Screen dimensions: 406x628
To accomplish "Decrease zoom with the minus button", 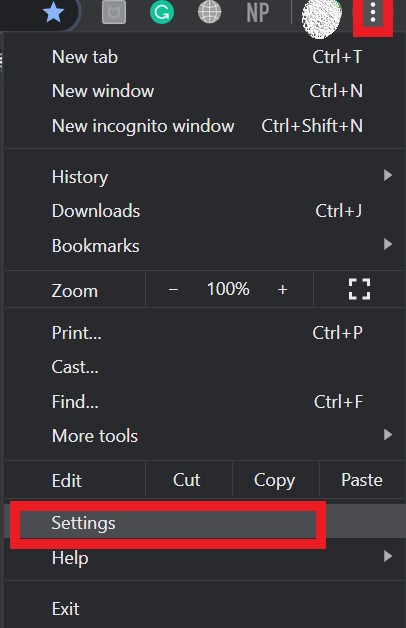I will tap(173, 289).
